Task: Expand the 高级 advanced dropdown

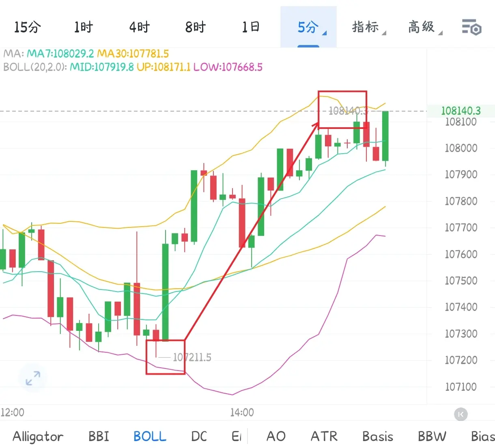Action: (424, 27)
